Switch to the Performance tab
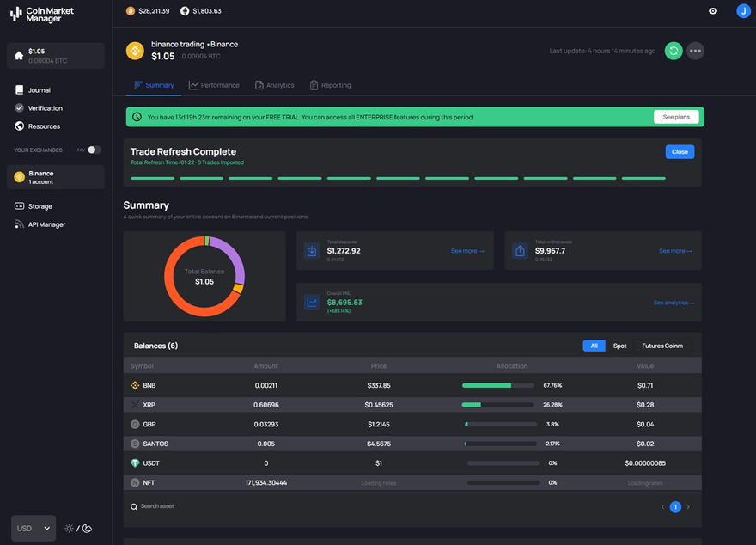This screenshot has height=545, width=756. tap(214, 85)
